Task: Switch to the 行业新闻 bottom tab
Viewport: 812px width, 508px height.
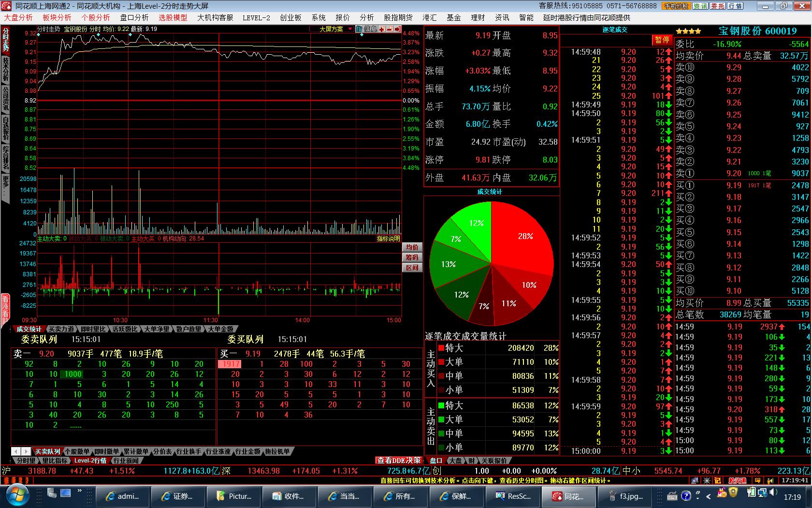Action: click(126, 461)
